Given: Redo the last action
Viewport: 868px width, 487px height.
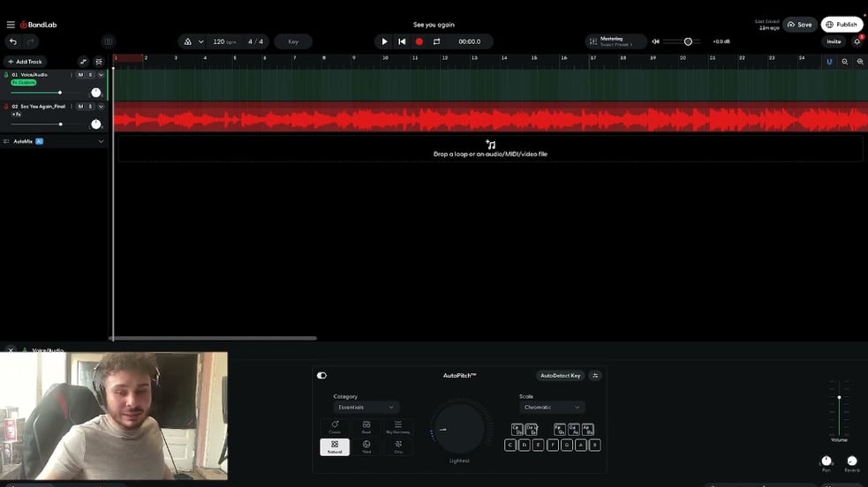Looking at the screenshot, I should tap(30, 41).
